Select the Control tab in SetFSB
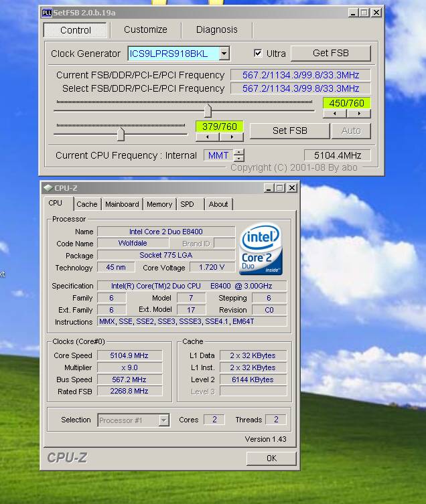This screenshot has height=504, width=426. [x=75, y=30]
